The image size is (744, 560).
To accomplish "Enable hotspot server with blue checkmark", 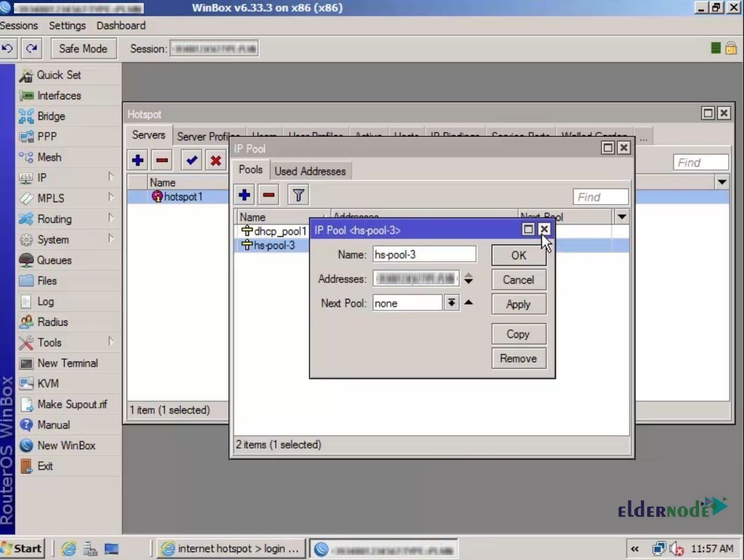I will (x=192, y=161).
